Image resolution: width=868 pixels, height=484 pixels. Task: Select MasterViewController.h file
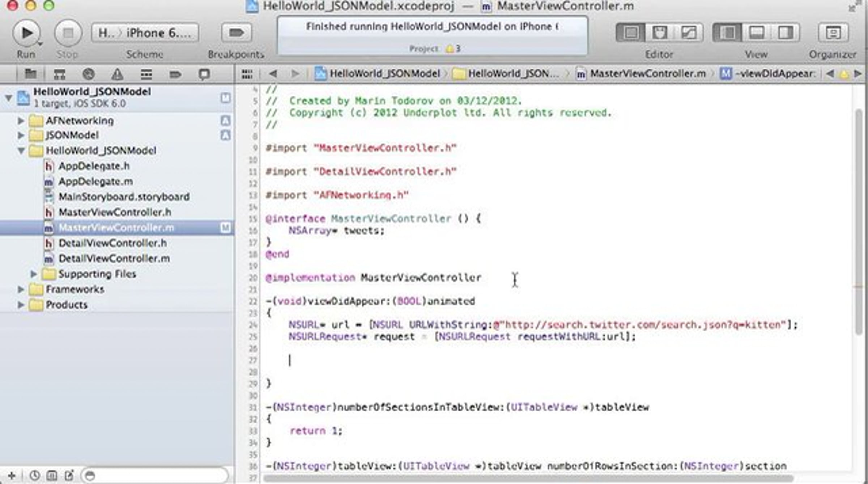tap(115, 212)
